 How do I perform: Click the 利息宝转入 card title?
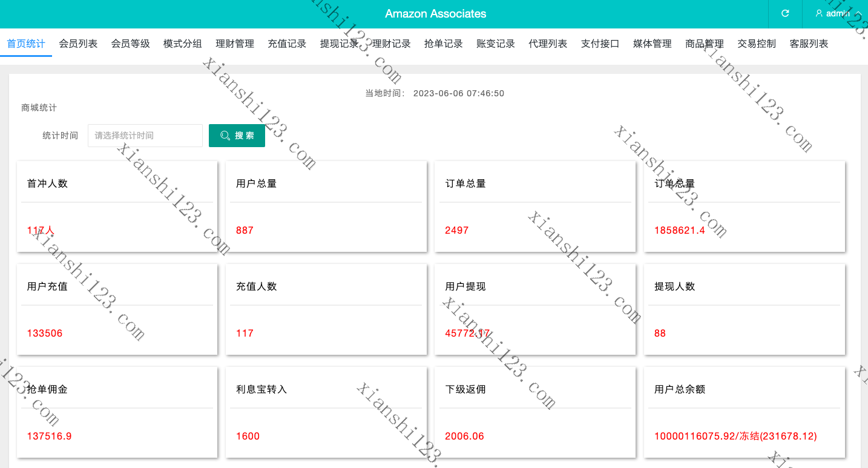(x=261, y=389)
